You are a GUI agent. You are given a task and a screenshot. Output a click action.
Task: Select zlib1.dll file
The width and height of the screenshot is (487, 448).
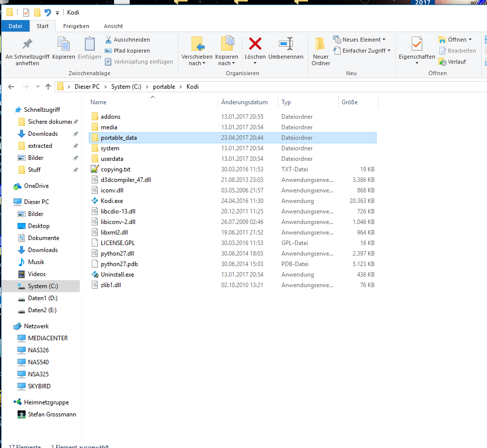(x=110, y=285)
